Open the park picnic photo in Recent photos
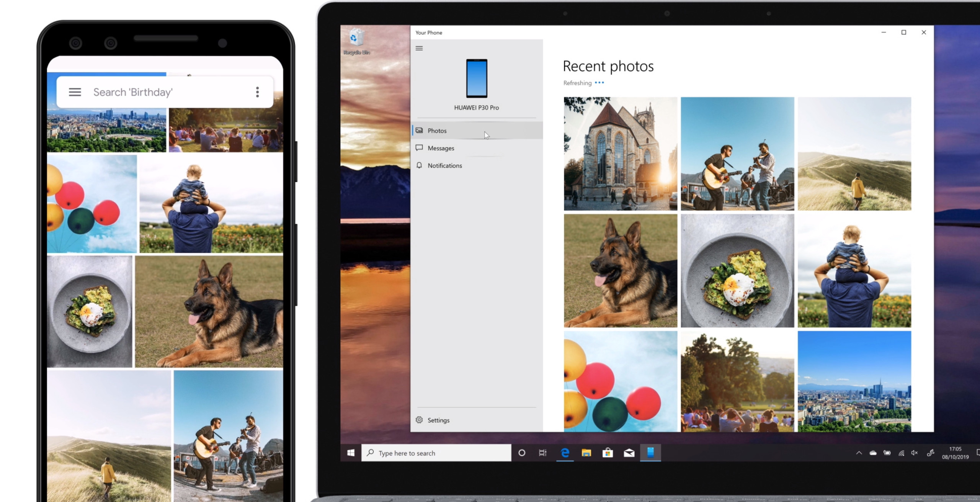 (x=737, y=382)
